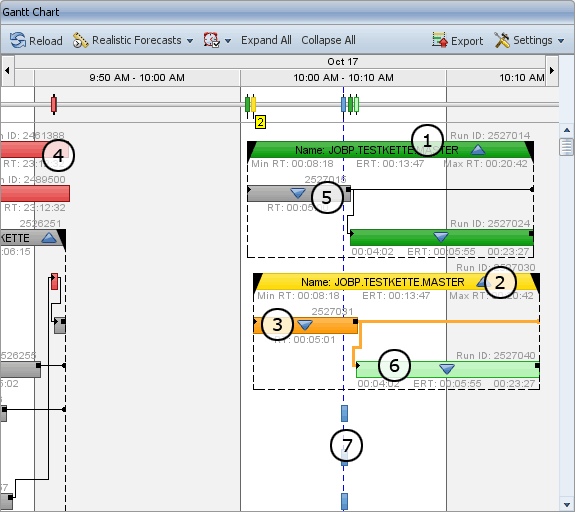
Task: Click the clock-with-checkmark toolbar icon
Action: (212, 40)
